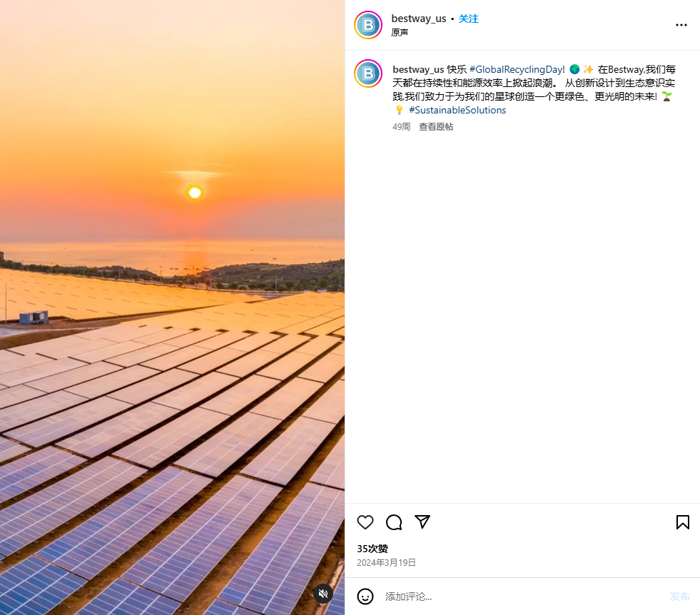Share the post with the paper plane icon
The width and height of the screenshot is (700, 615).
(422, 522)
